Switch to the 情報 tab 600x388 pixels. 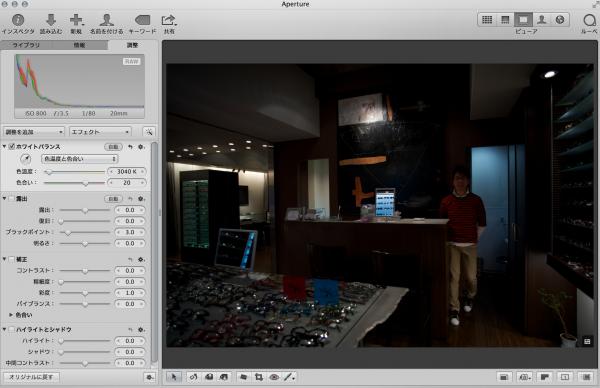tap(80, 45)
